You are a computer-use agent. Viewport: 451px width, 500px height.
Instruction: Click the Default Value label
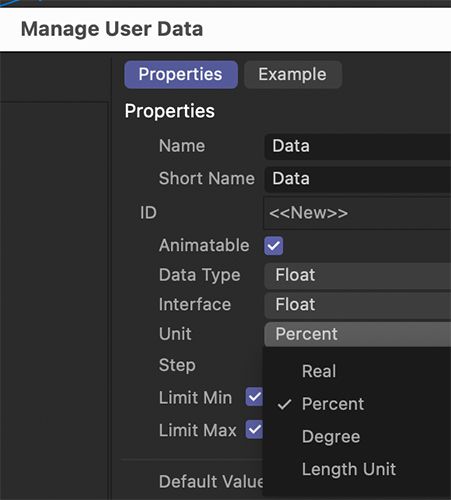pos(211,482)
